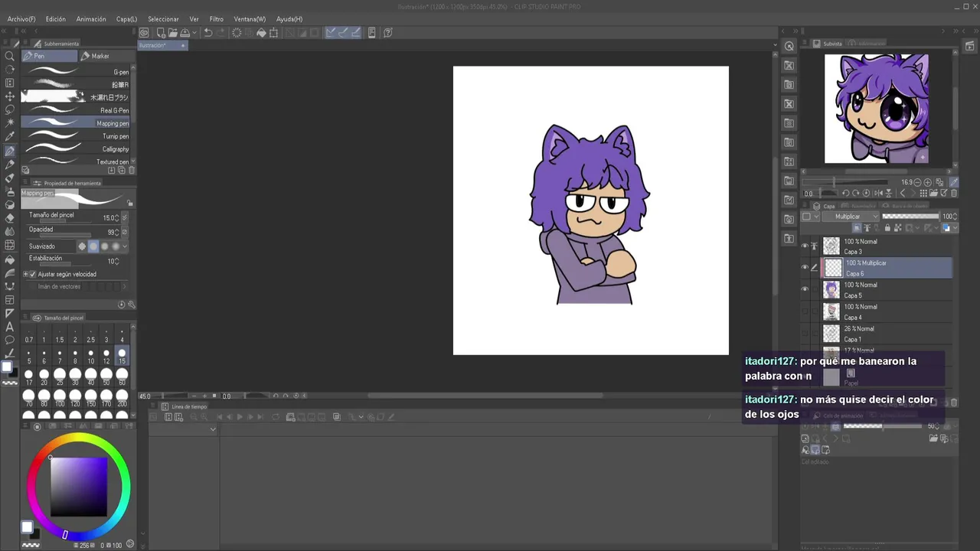This screenshot has height=551, width=980.
Task: Uncheck Ajustar según velocidad
Action: 32,274
